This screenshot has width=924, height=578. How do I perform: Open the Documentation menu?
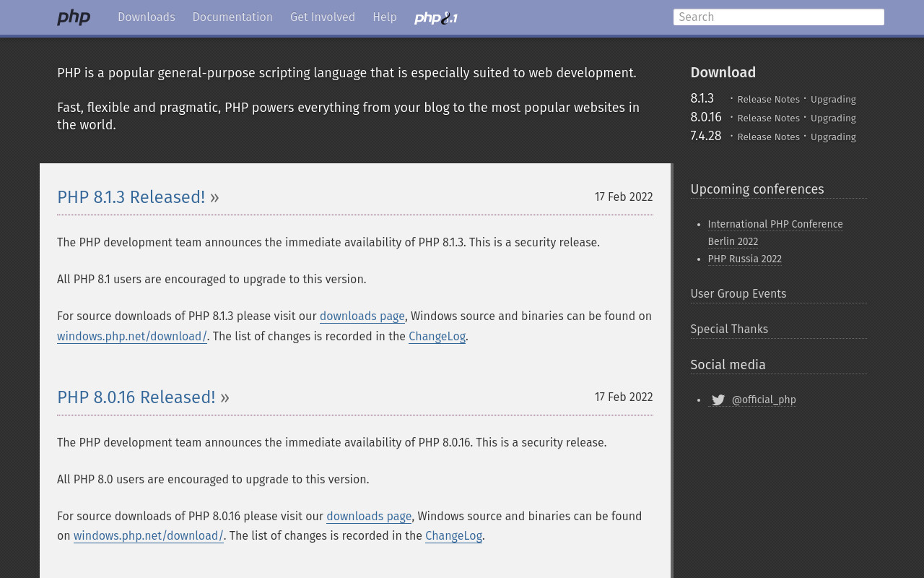coord(232,17)
